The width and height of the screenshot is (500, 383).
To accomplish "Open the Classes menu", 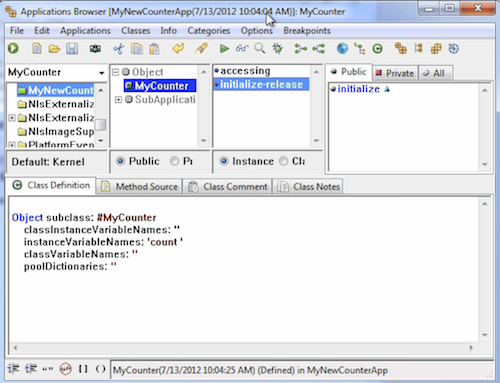I will click(x=135, y=31).
